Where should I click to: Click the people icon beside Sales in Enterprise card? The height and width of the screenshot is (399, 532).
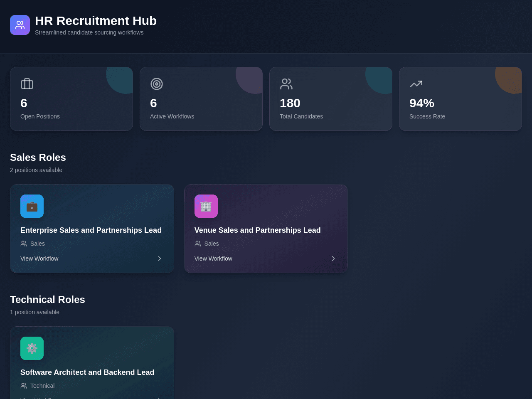pos(24,244)
